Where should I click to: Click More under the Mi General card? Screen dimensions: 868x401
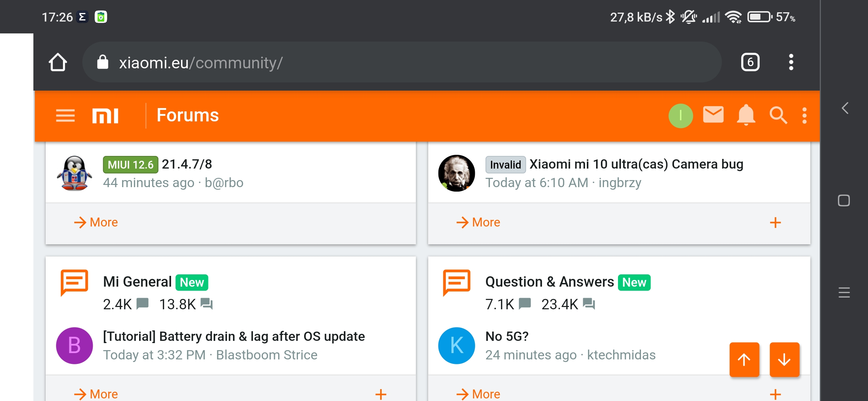coord(96,394)
